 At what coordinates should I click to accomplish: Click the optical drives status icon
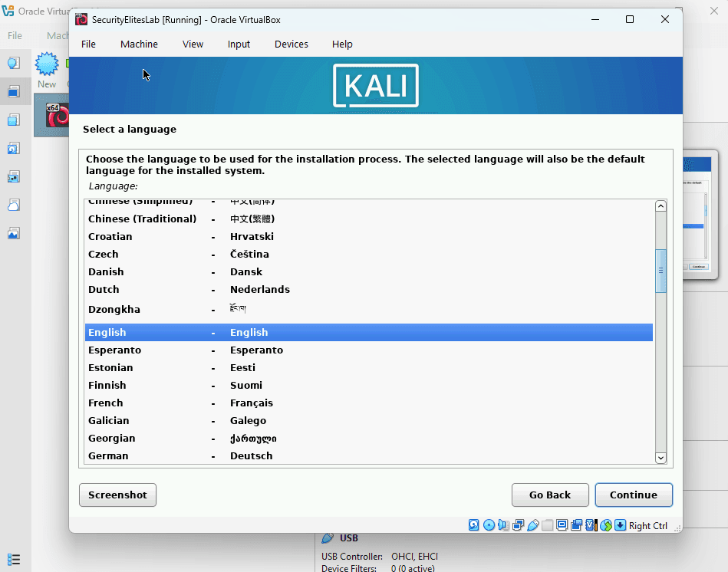point(489,525)
